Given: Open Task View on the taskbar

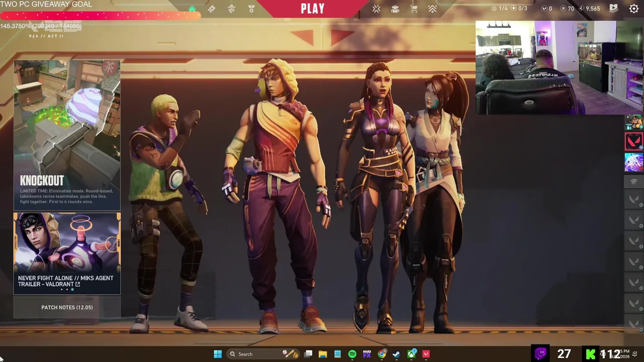Looking at the screenshot, I should (308, 354).
